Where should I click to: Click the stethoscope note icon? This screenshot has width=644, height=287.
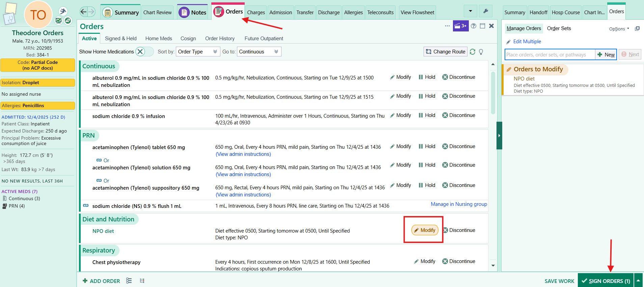coord(10,19)
